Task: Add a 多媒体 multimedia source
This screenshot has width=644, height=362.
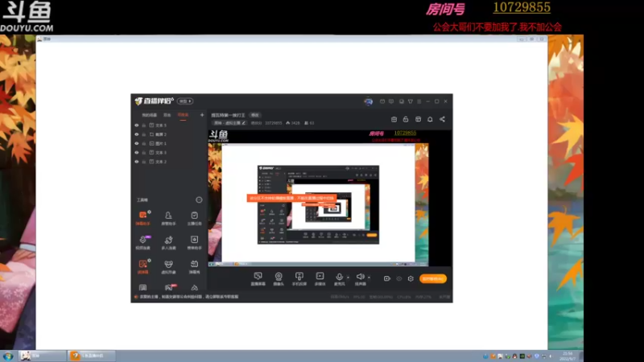Action: [320, 278]
